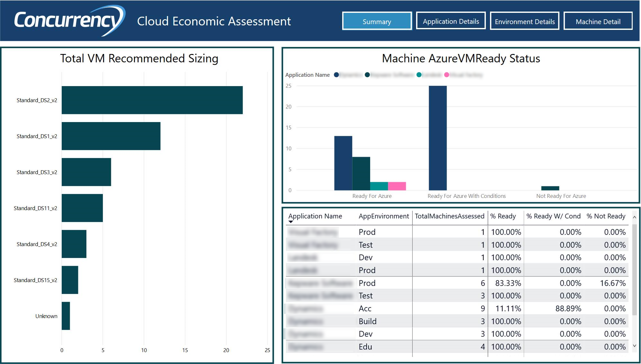Click the dark teal legend dot in Machine AzureVMReady Status
This screenshot has width=641, height=364.
pyautogui.click(x=367, y=75)
